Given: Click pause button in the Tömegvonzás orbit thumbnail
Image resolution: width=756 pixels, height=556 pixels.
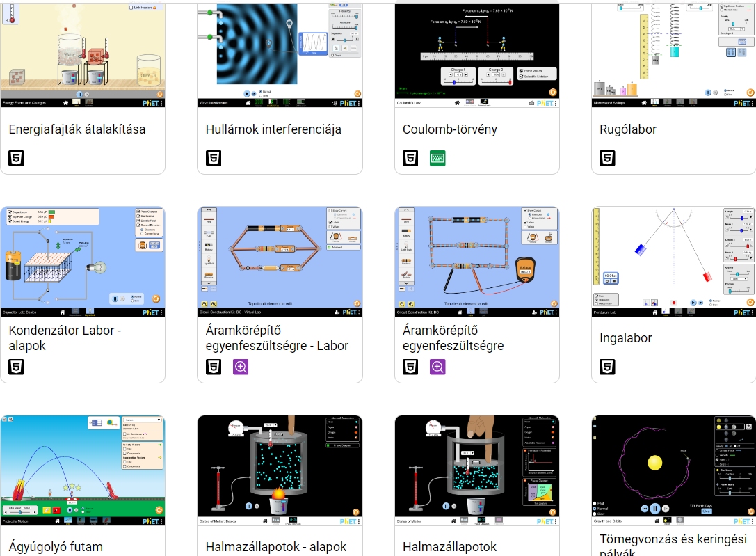Looking at the screenshot, I should 654,508.
